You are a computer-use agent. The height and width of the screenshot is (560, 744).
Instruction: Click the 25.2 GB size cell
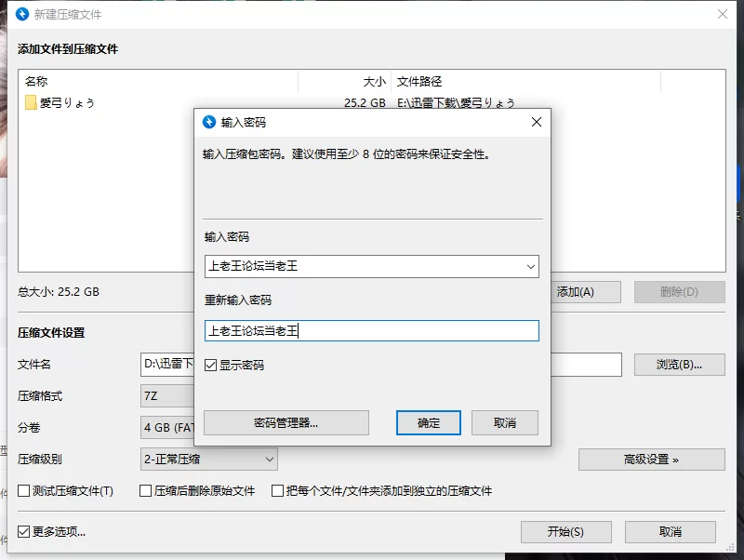tap(365, 102)
